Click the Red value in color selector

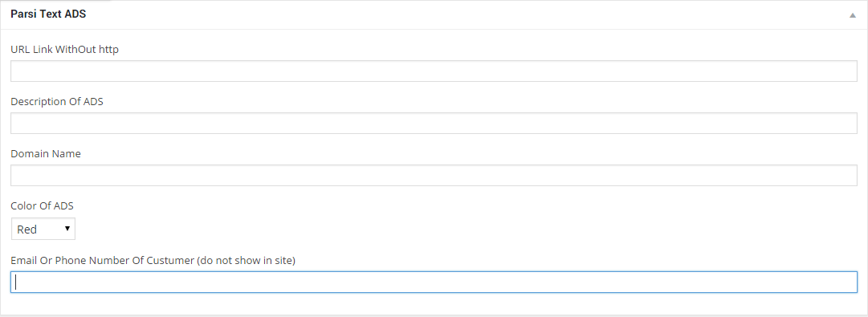coord(27,229)
